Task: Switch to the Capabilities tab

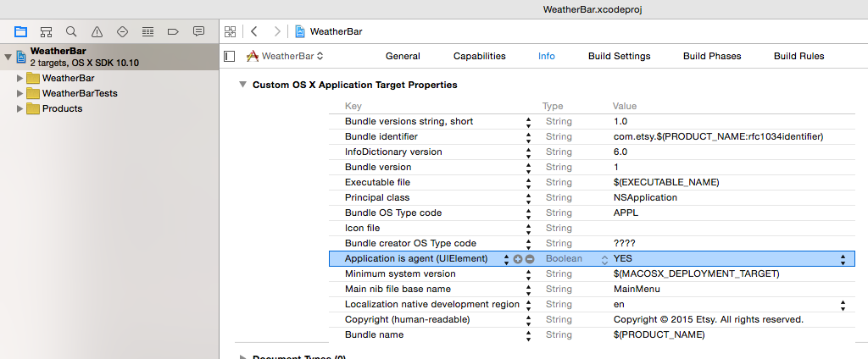Action: (x=480, y=56)
